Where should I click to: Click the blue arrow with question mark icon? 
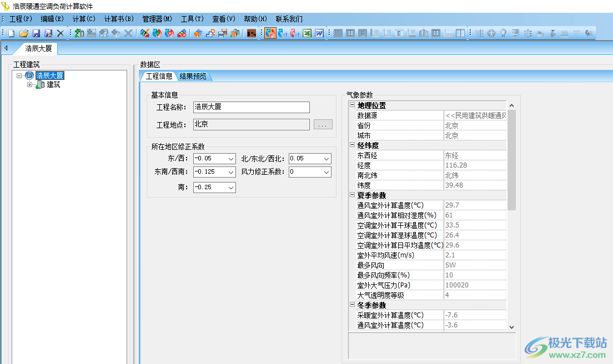click(x=283, y=33)
